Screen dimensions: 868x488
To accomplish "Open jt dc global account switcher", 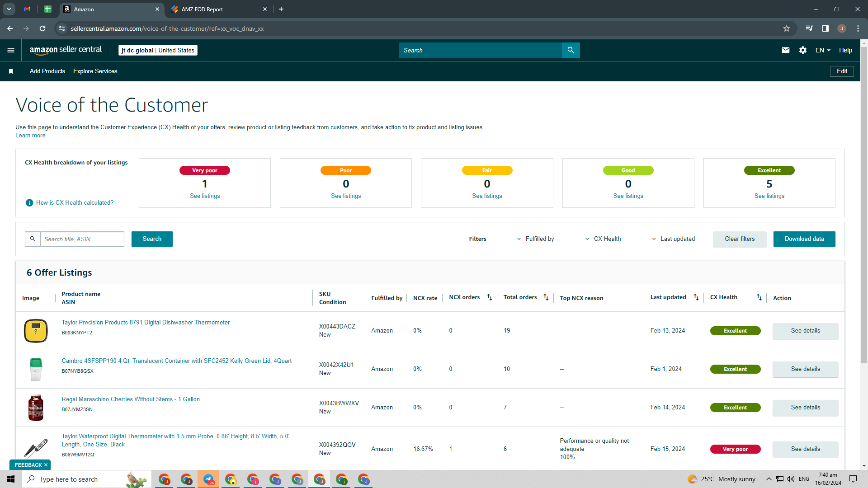I will pos(158,50).
